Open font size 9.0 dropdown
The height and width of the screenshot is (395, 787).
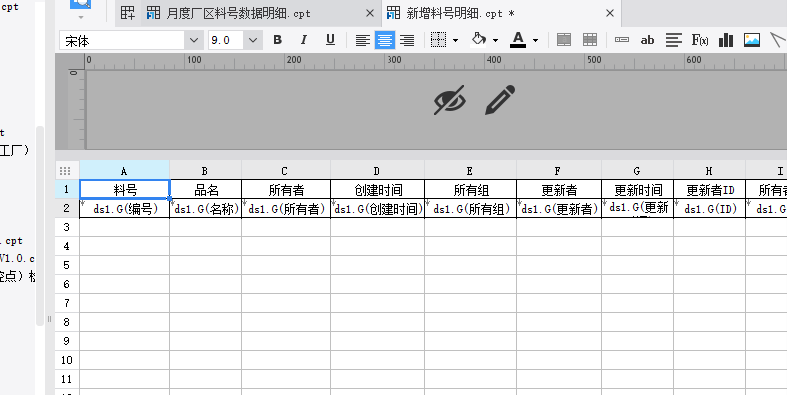tap(252, 40)
